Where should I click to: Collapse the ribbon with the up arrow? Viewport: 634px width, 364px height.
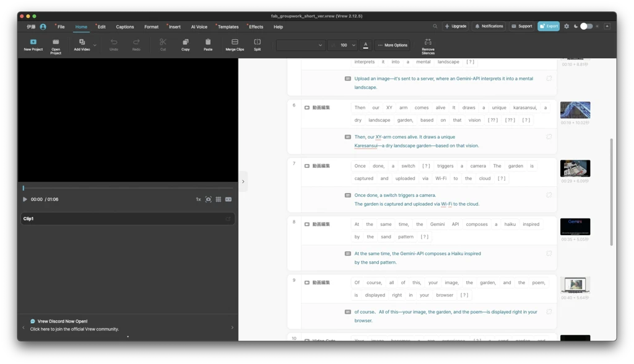[x=607, y=26]
